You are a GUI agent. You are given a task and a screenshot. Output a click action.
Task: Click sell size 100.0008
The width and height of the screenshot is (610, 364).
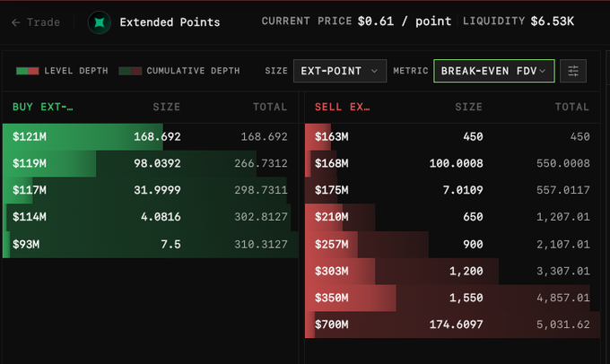click(x=457, y=163)
